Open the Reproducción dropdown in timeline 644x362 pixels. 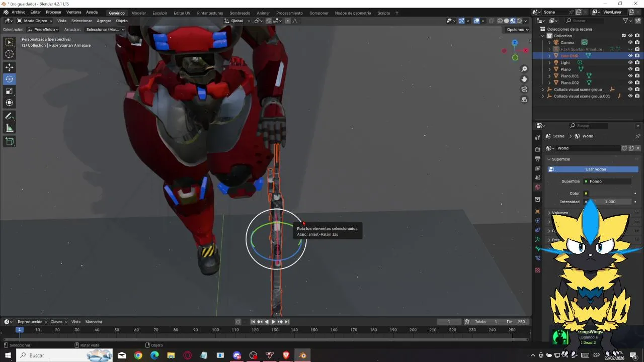32,322
